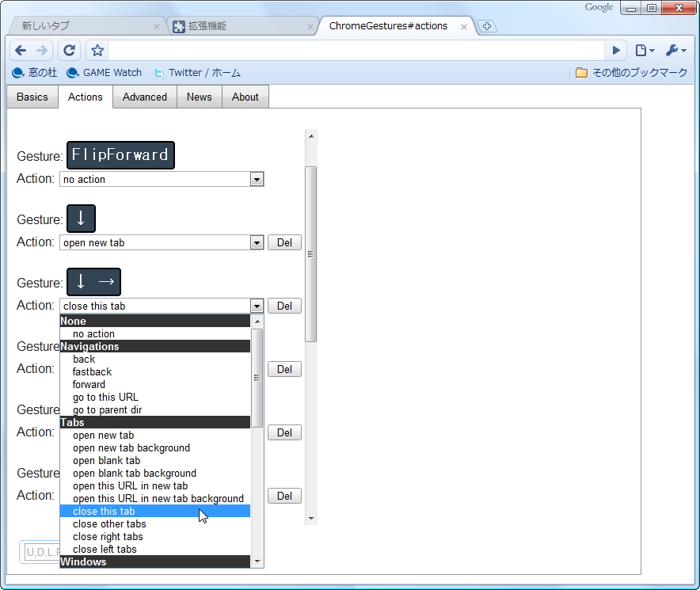Delete the 'close this tab' gesture
Screen dimensions: 700x590
click(284, 306)
